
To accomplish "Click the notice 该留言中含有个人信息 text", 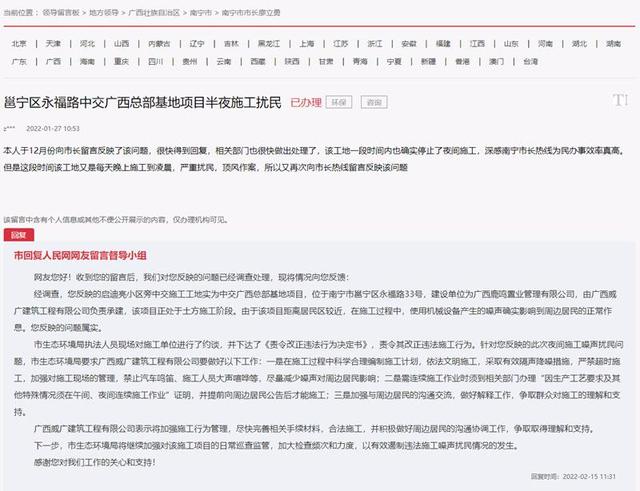I will point(116,220).
